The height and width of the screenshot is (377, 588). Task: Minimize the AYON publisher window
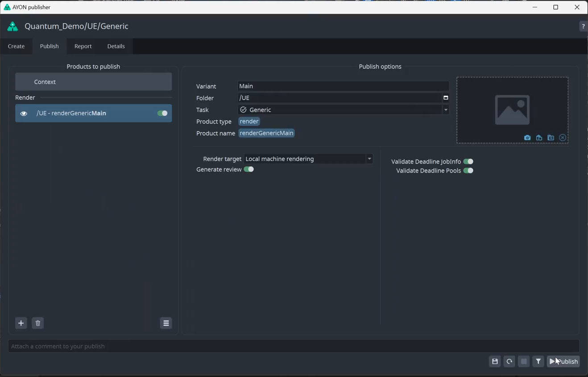pos(535,7)
